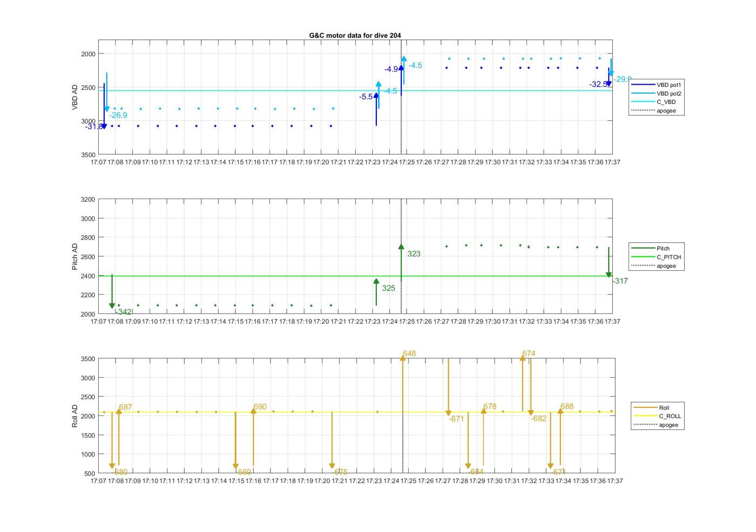
Task: Click the "669" roll annotation
Action: [x=244, y=472]
